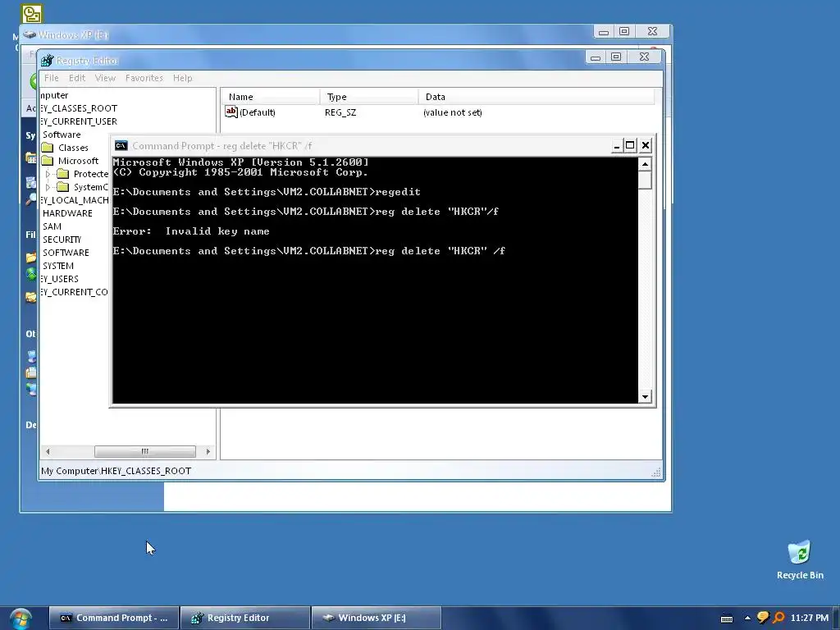This screenshot has width=840, height=630.
Task: Click the clock showing 11:27 PM
Action: coord(810,618)
